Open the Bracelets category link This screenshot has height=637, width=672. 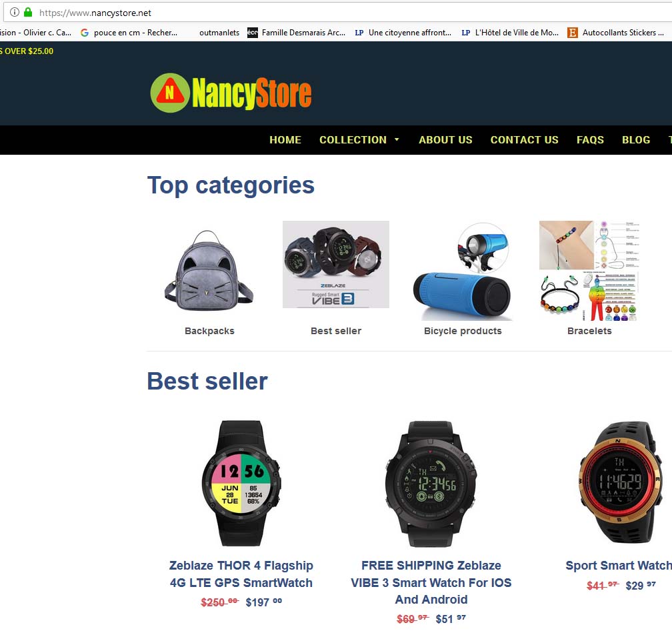[589, 331]
